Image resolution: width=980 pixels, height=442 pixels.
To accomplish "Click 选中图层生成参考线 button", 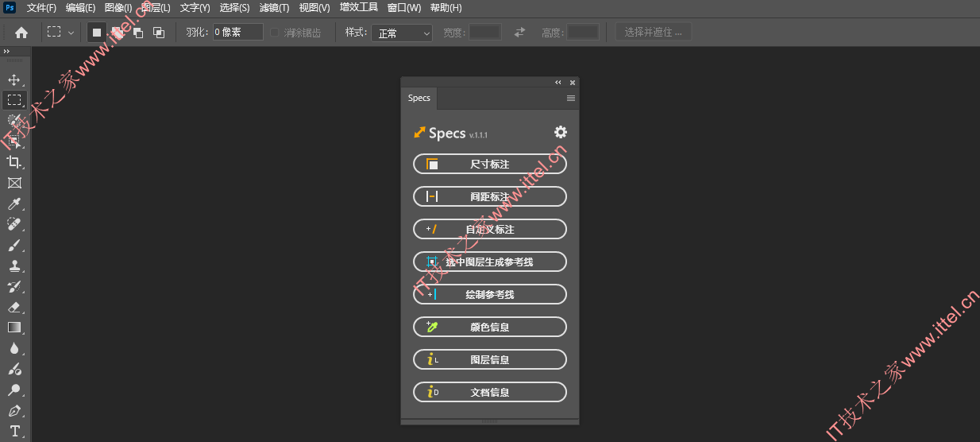I will tap(490, 262).
